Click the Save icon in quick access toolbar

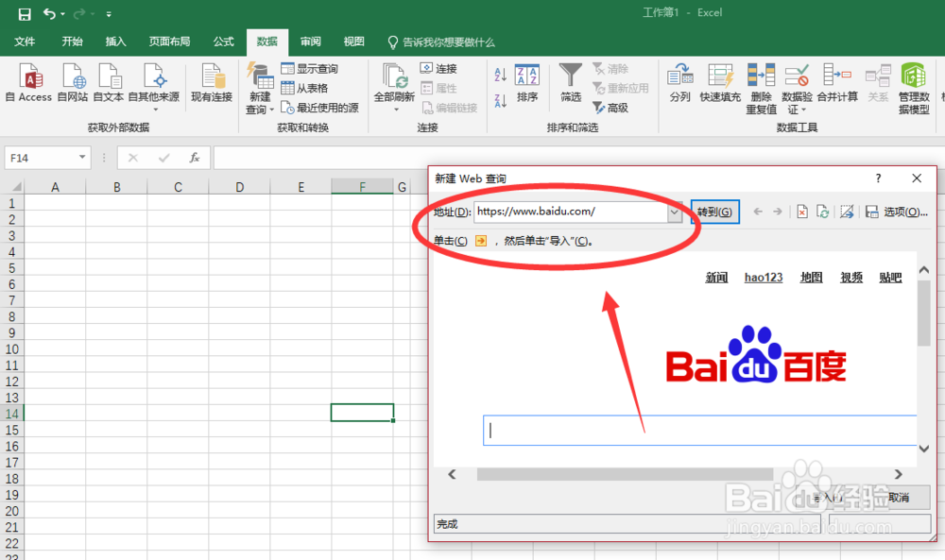point(25,13)
